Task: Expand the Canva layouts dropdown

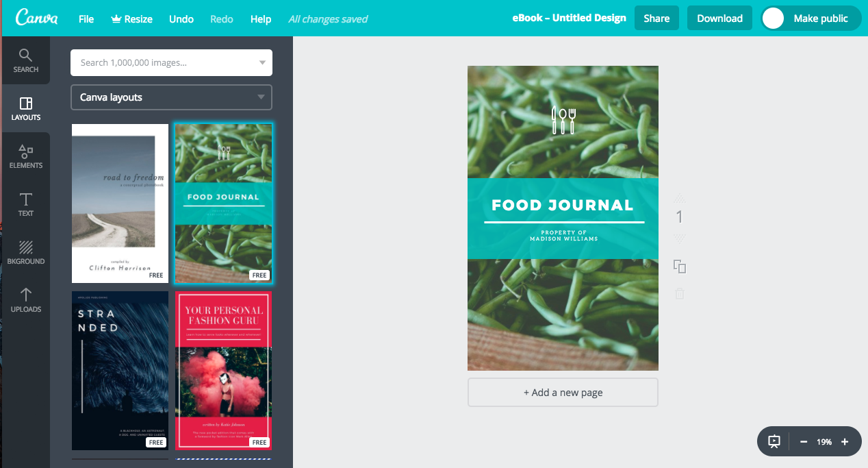Action: click(171, 97)
